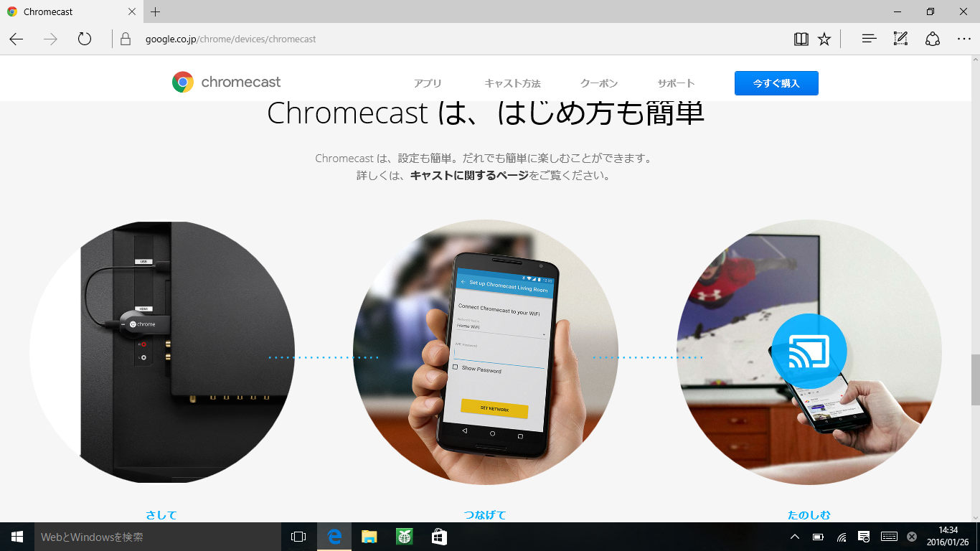Add page to favorites with star icon
This screenshot has height=551, width=980.
(x=824, y=39)
